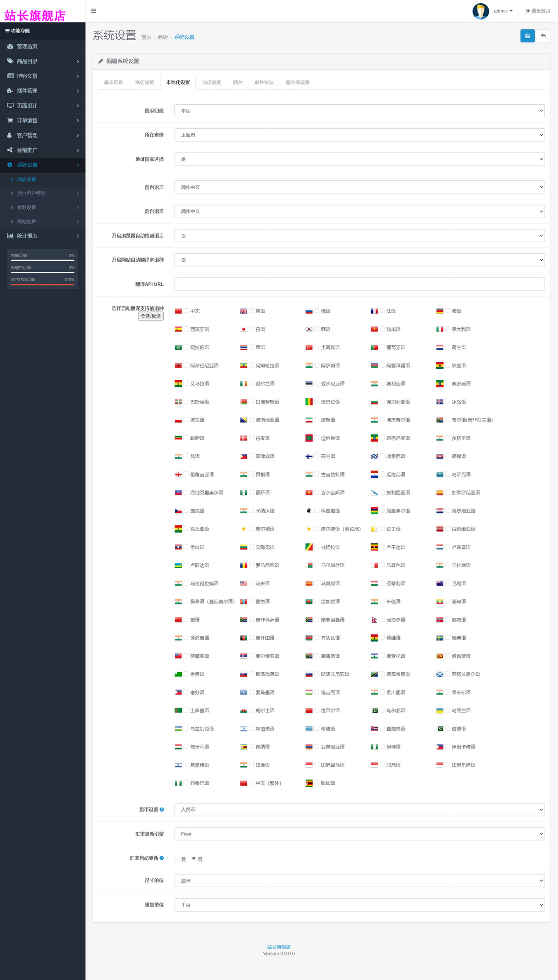Open the admin user menu
The width and height of the screenshot is (558, 980).
pyautogui.click(x=503, y=11)
